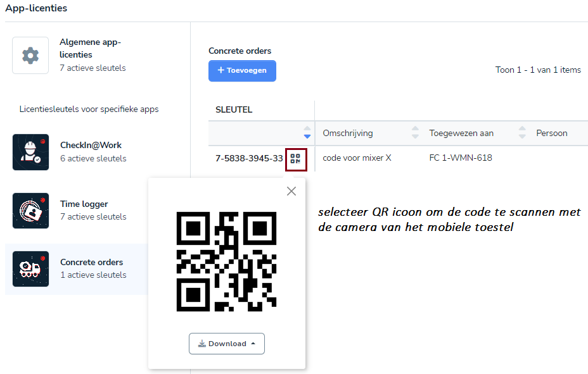Click the Toevoegen button
588x374 pixels.
pos(242,71)
